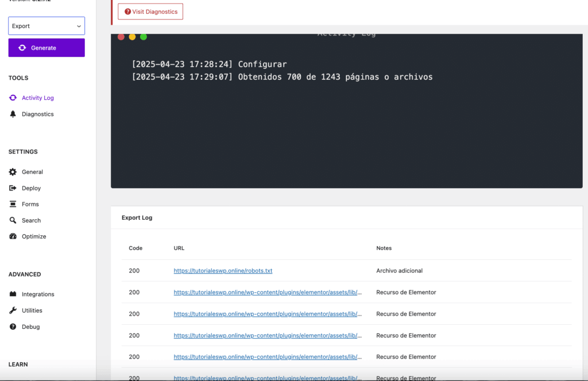
Task: Click the Visit Diagnostics button
Action: pos(150,11)
